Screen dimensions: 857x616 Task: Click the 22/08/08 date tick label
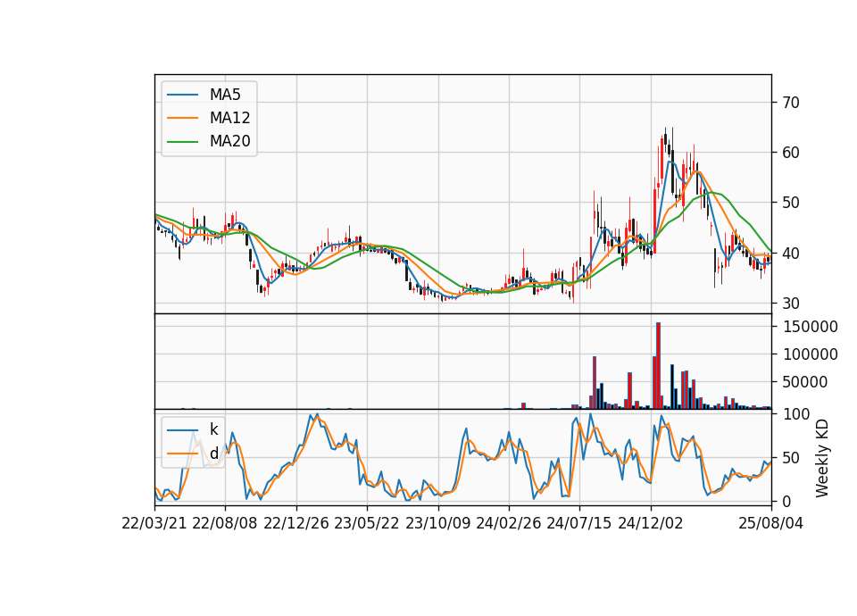coord(225,523)
